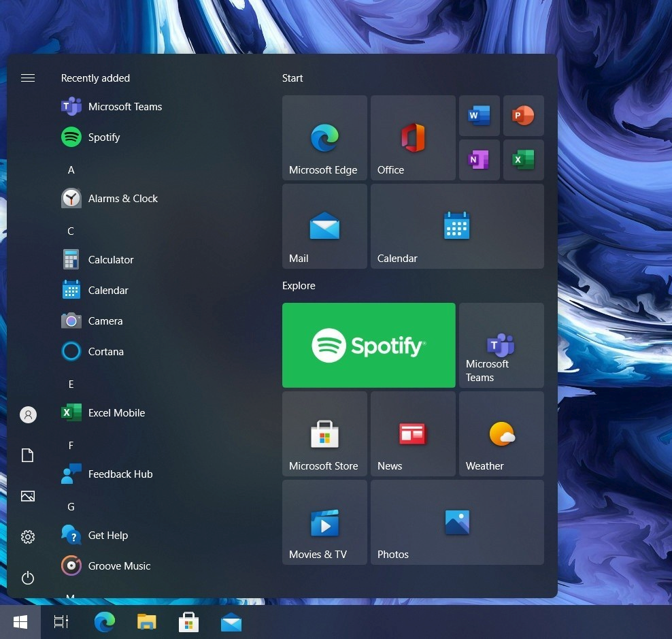
Task: Open the Power options button
Action: point(28,578)
